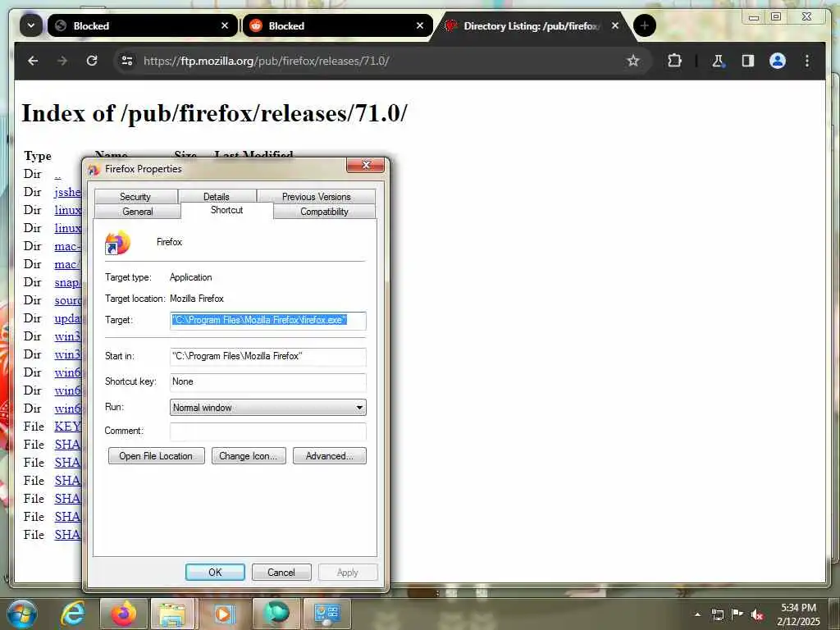Open site information icon in address bar
This screenshot has width=840, height=630.
[127, 61]
